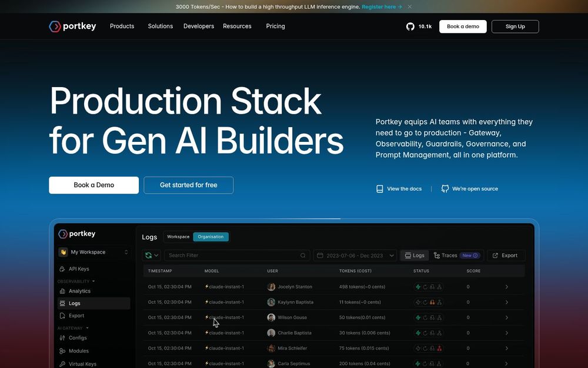The width and height of the screenshot is (588, 368).
Task: Click Get started for free
Action: click(x=189, y=185)
